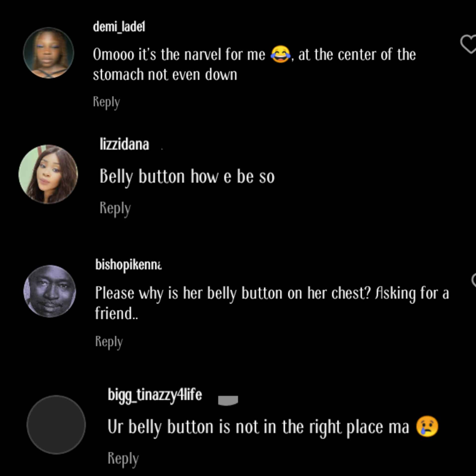Tap the laughing emoji in demi_lade1's comment

(280, 54)
